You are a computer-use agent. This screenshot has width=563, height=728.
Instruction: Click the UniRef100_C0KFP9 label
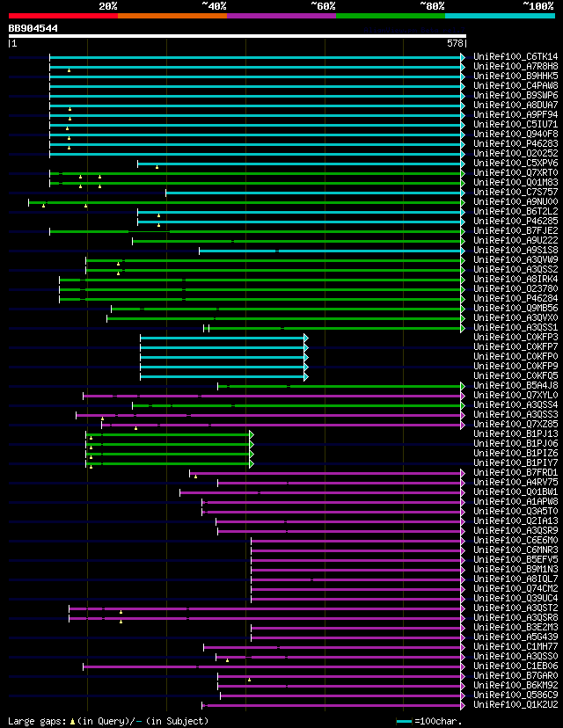(515, 367)
